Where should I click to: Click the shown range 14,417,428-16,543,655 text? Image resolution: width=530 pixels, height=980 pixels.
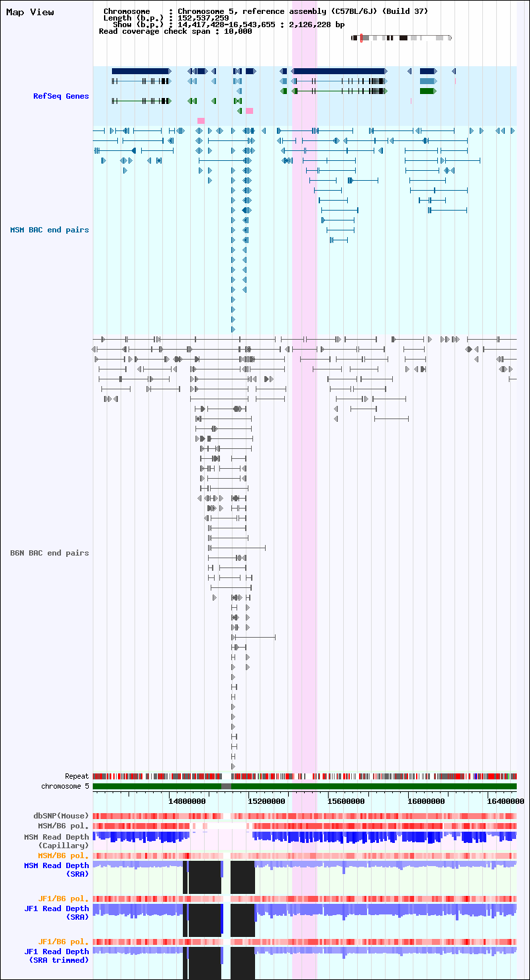click(229, 24)
